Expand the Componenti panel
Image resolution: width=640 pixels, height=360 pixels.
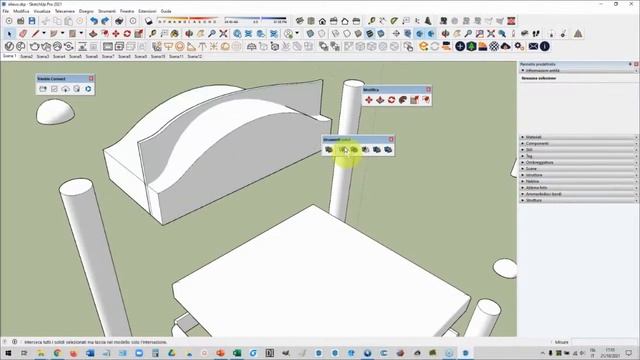coord(579,144)
